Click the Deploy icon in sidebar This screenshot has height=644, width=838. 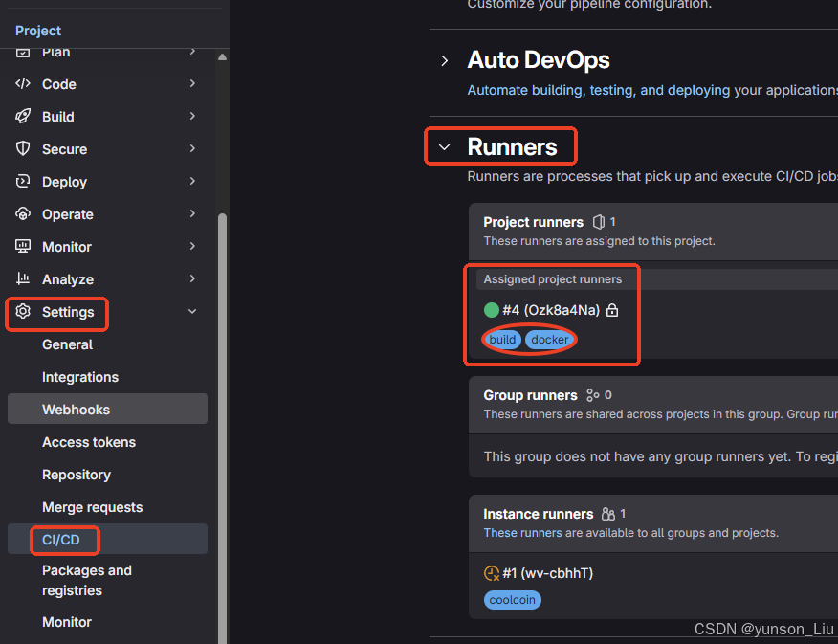click(23, 182)
